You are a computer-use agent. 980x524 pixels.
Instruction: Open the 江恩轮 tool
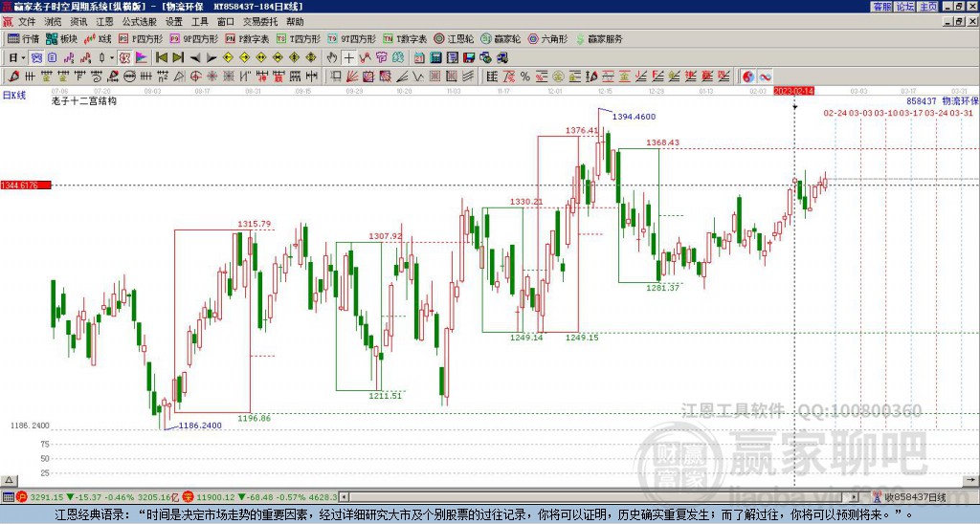(x=455, y=38)
